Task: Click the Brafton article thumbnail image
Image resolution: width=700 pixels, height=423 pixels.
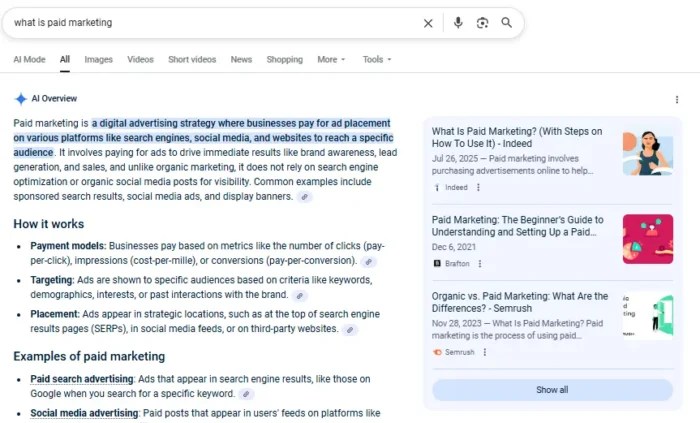Action: tap(648, 239)
